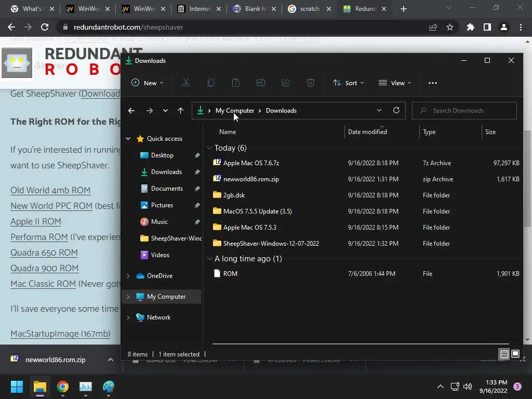Go up one folder level in Explorer

click(x=180, y=111)
